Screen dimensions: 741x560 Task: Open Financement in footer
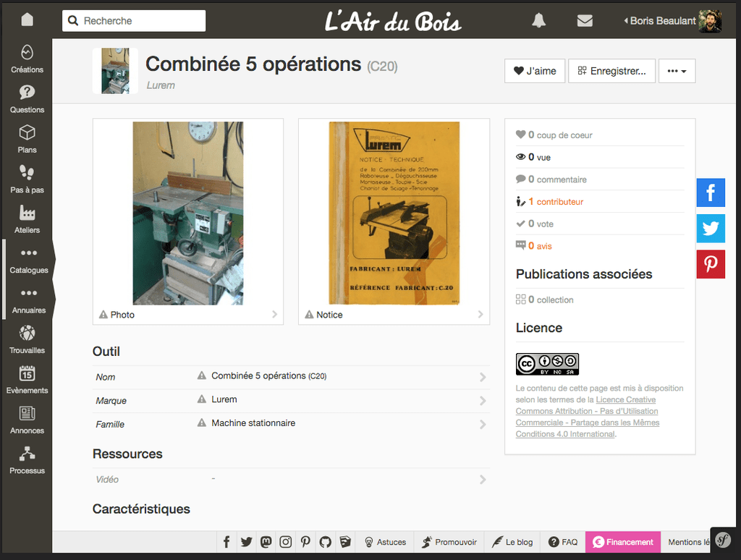click(x=623, y=542)
